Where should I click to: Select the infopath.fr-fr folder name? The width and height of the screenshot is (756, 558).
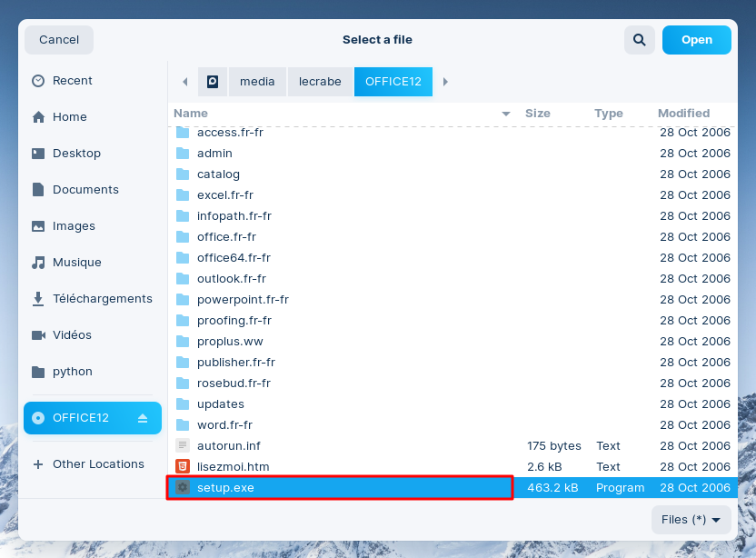[x=234, y=216]
